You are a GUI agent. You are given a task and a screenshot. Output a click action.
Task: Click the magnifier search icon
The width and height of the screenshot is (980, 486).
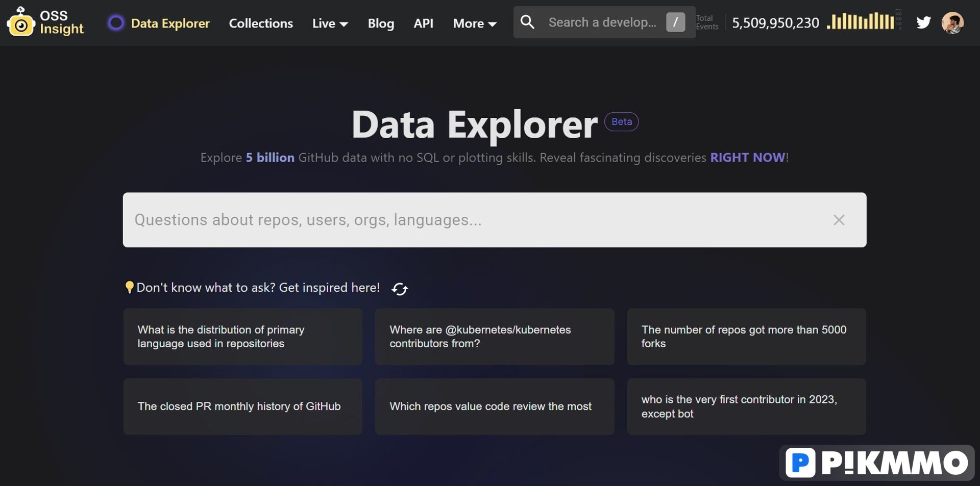click(x=527, y=22)
